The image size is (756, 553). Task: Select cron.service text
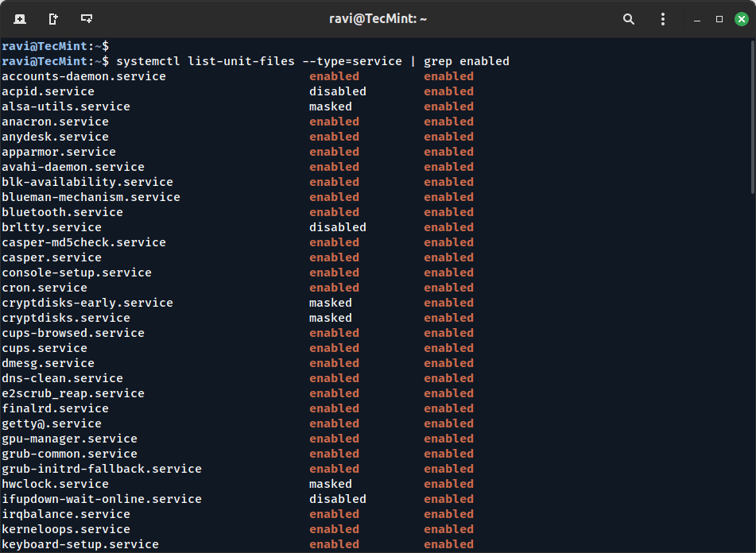click(x=45, y=288)
